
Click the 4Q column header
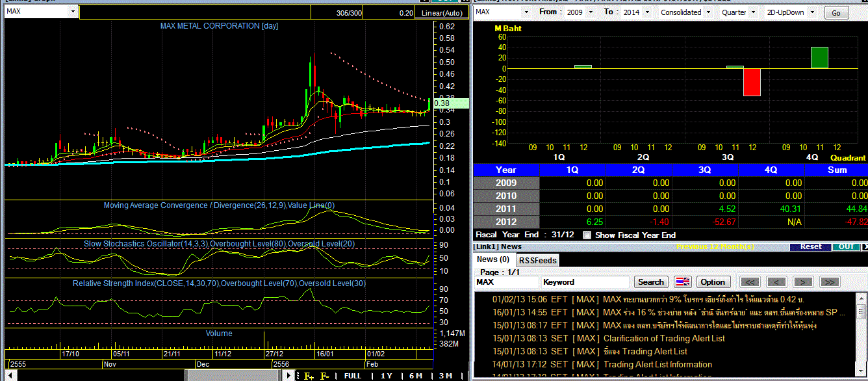click(771, 170)
